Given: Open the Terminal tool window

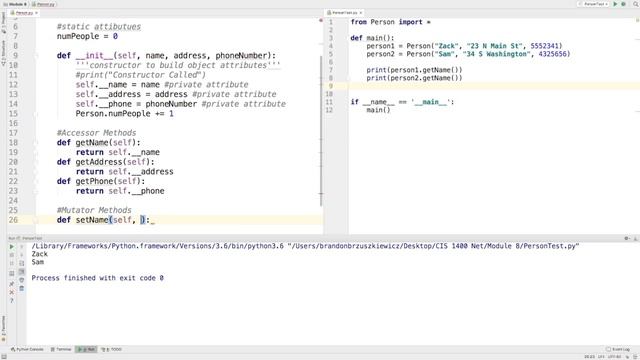Looking at the screenshot, I should 61,349.
